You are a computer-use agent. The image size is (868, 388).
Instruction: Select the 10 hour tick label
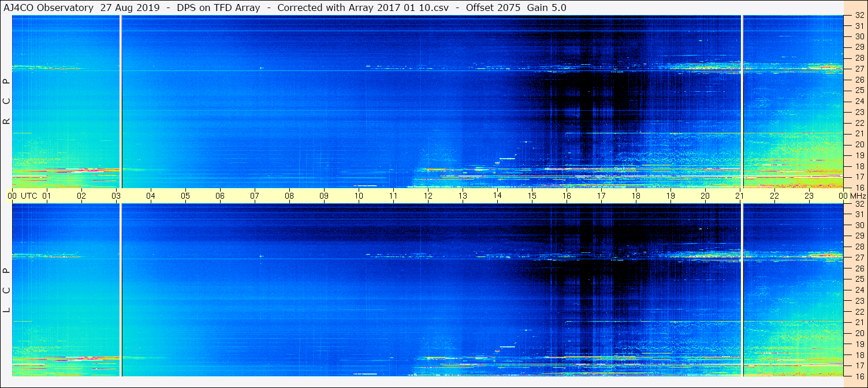(x=359, y=196)
